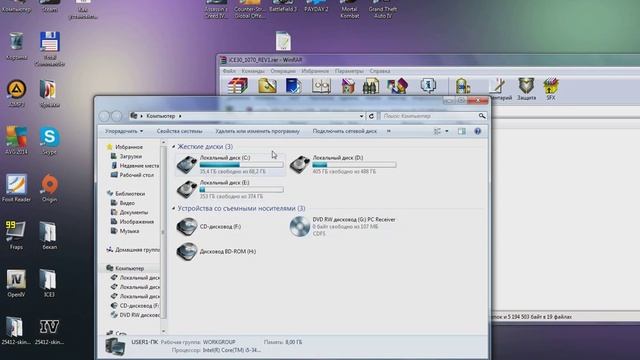
Task: Click the Локальный диск (E:) usage bar
Action: (x=241, y=190)
